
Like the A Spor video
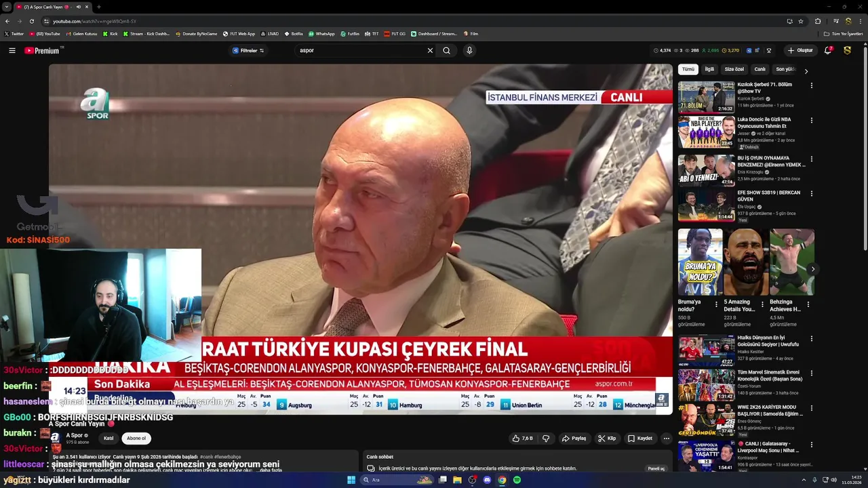pyautogui.click(x=522, y=439)
